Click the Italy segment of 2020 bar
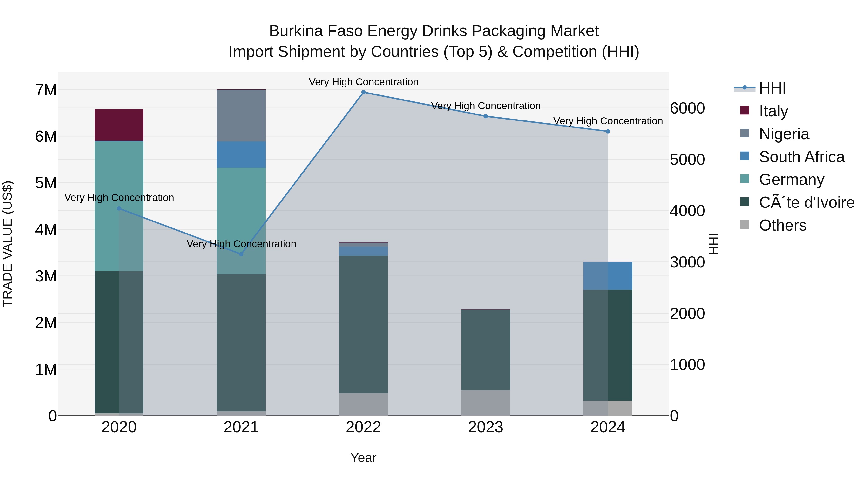Screen dimensions: 868x488 tap(119, 125)
